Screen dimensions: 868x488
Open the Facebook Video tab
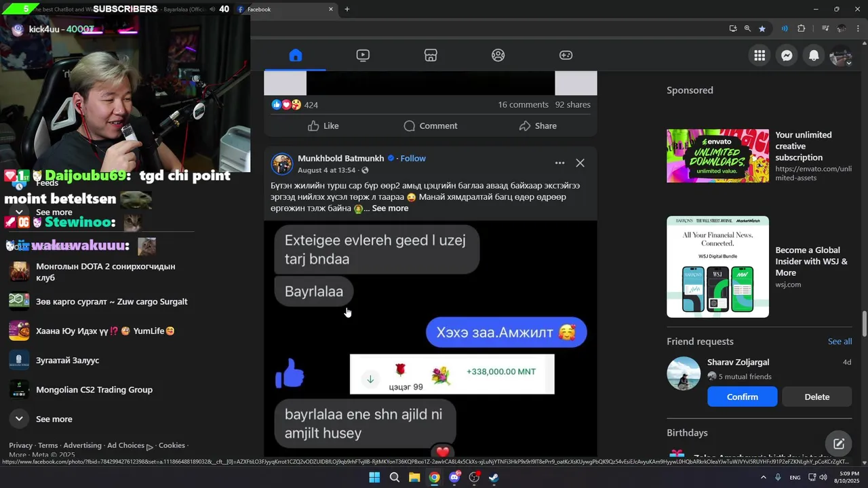(363, 56)
